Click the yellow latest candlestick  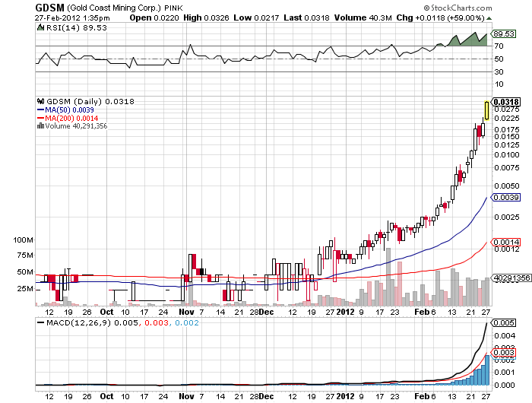[x=487, y=111]
